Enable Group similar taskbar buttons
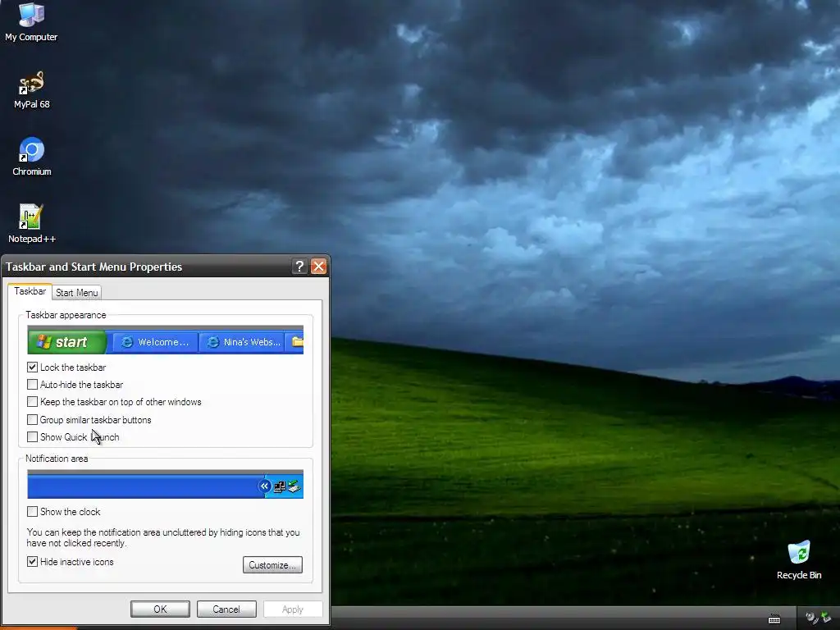This screenshot has width=840, height=630. 32,419
